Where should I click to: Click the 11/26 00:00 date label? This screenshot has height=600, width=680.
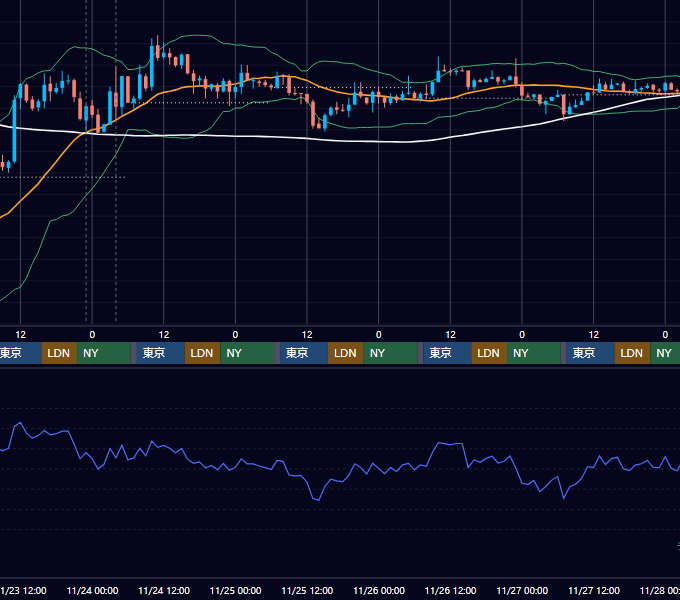point(379,590)
